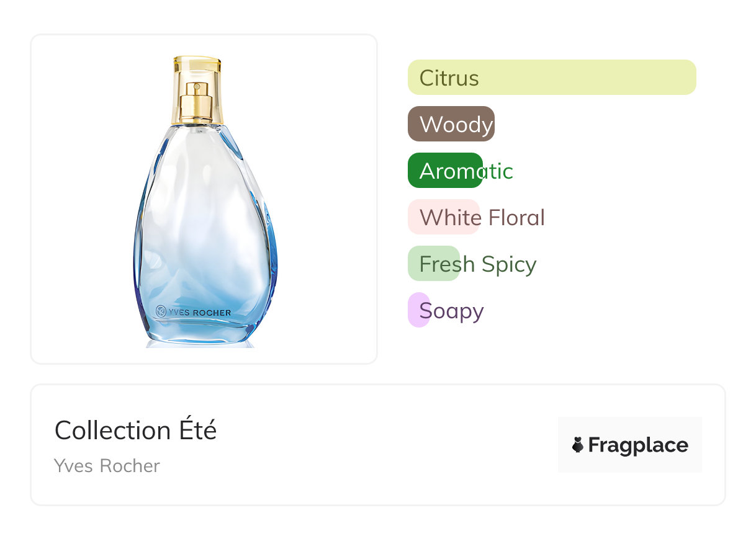The width and height of the screenshot is (756, 536).
Task: Click the Yves Rocher emblem on the bottle
Action: [x=160, y=312]
